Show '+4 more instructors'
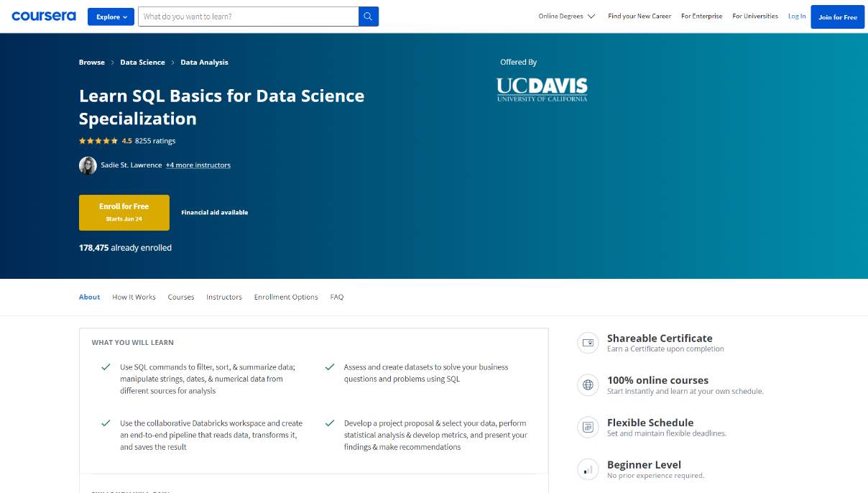The width and height of the screenshot is (868, 493). (198, 165)
